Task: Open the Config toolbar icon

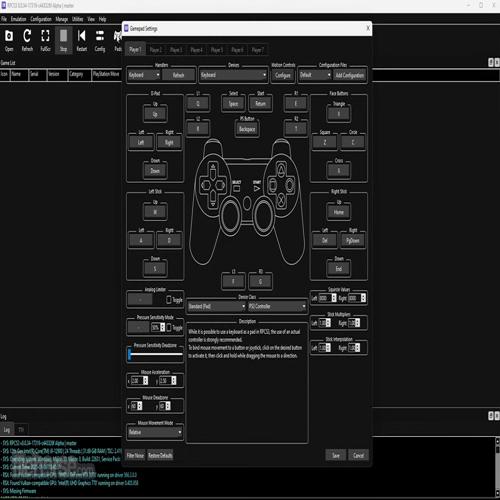Action: pos(100,40)
